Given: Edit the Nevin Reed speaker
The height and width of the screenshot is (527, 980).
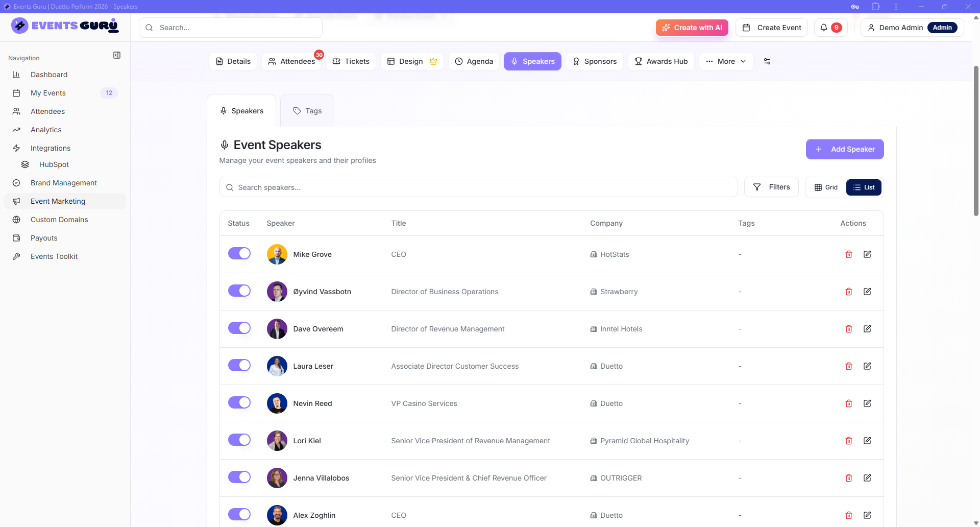Looking at the screenshot, I should coord(867,403).
